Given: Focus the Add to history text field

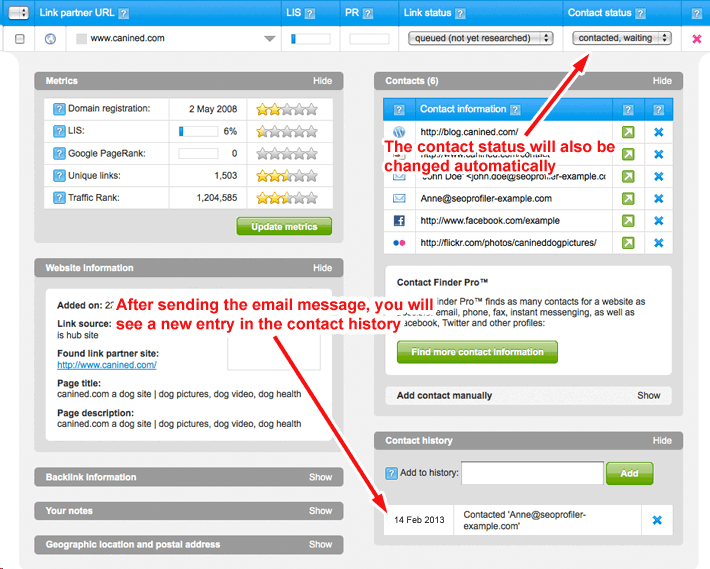Looking at the screenshot, I should [x=532, y=473].
